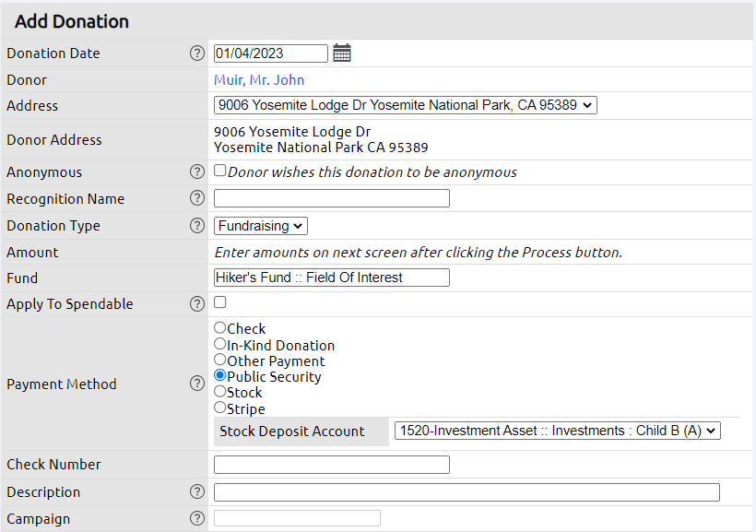Check the anonymous donation checkbox

click(x=219, y=171)
